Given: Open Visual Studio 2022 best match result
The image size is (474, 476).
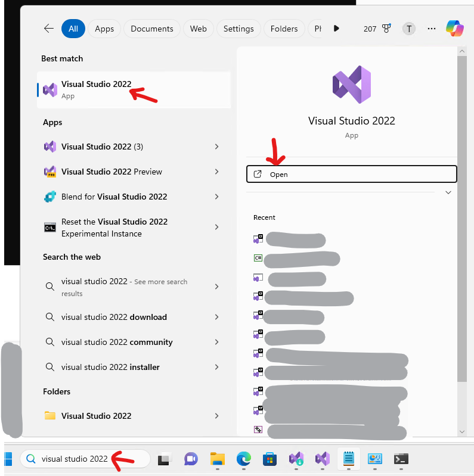Looking at the screenshot, I should (x=134, y=90).
